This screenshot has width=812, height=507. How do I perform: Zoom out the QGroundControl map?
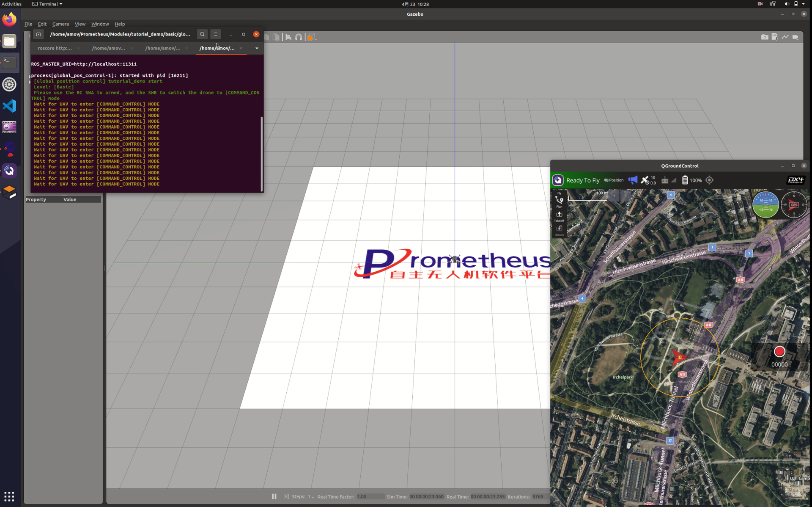click(x=625, y=196)
